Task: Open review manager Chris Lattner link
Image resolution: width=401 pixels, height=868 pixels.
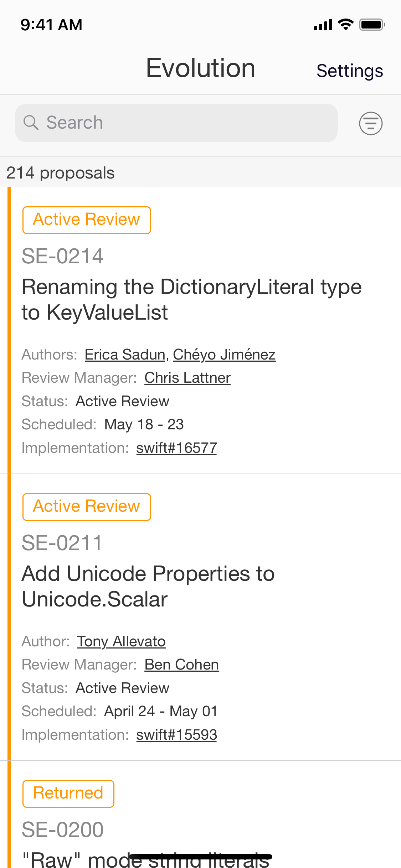Action: point(187,378)
